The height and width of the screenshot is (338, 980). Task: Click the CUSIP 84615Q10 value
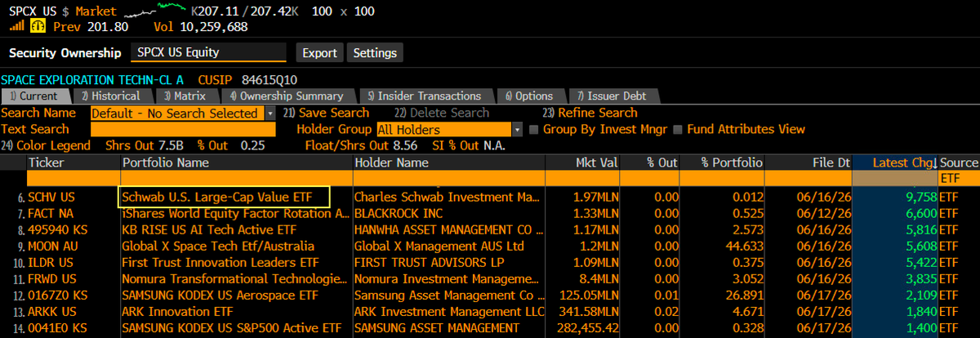pyautogui.click(x=269, y=79)
